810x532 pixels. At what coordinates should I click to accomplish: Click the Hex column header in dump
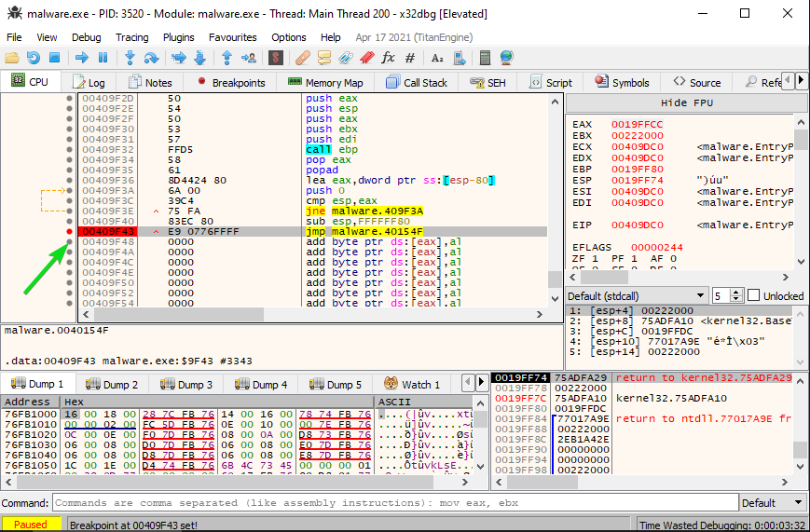pyautogui.click(x=216, y=402)
